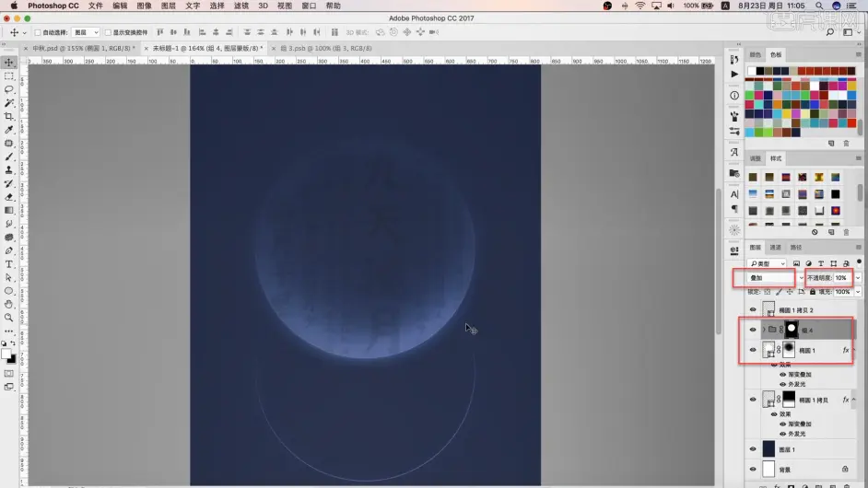Select the History Brush tool
This screenshot has height=488, width=868.
pos(9,183)
